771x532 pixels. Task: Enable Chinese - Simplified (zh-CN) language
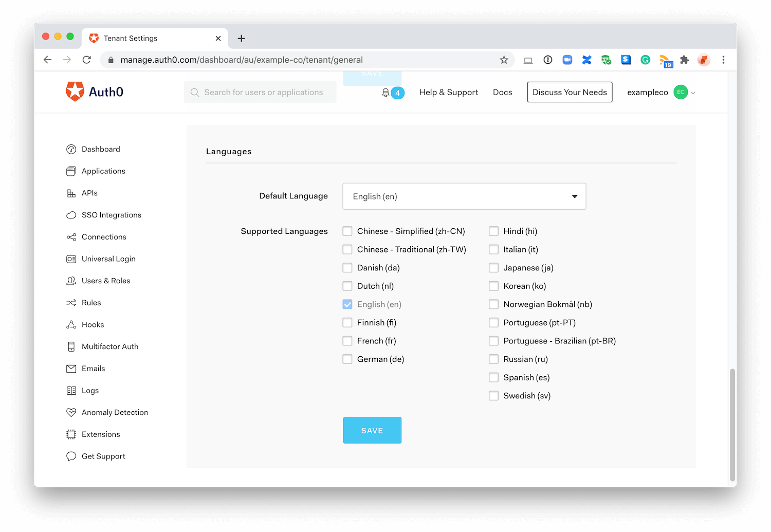pyautogui.click(x=347, y=231)
